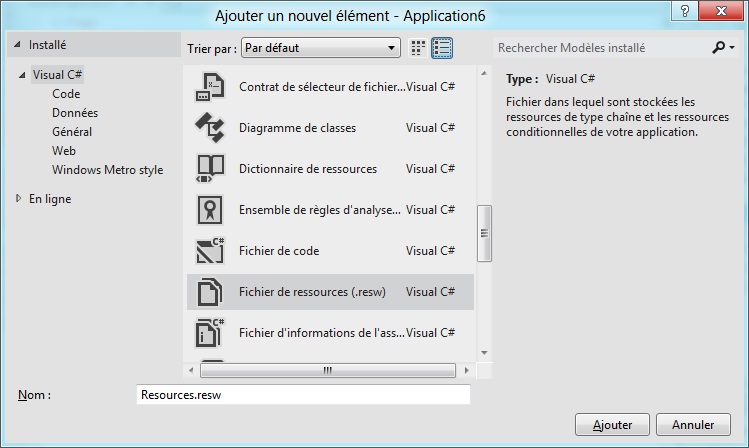The height and width of the screenshot is (448, 749).
Task: Select Windows Metro style category
Action: (107, 170)
